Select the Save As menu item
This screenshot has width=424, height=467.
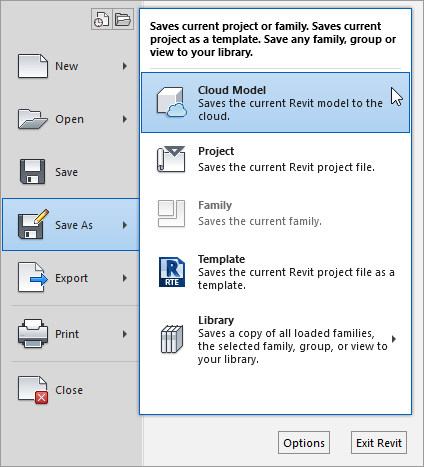[71, 225]
